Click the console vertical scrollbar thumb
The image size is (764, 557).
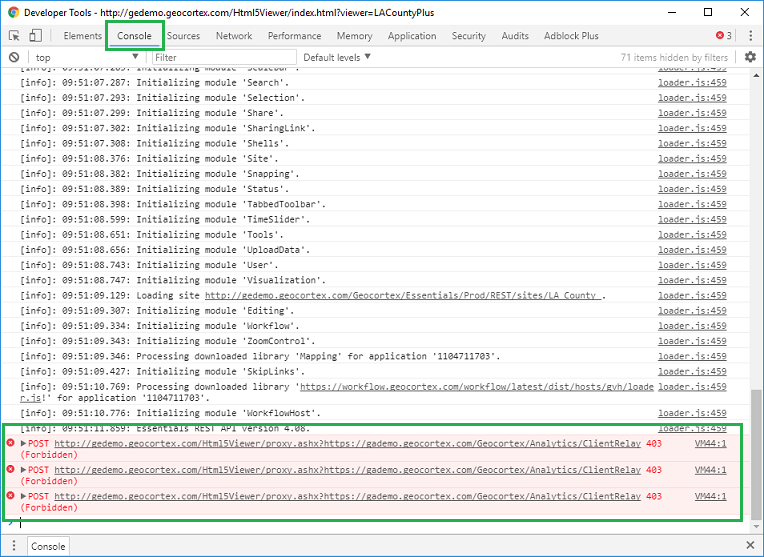pyautogui.click(x=756, y=455)
